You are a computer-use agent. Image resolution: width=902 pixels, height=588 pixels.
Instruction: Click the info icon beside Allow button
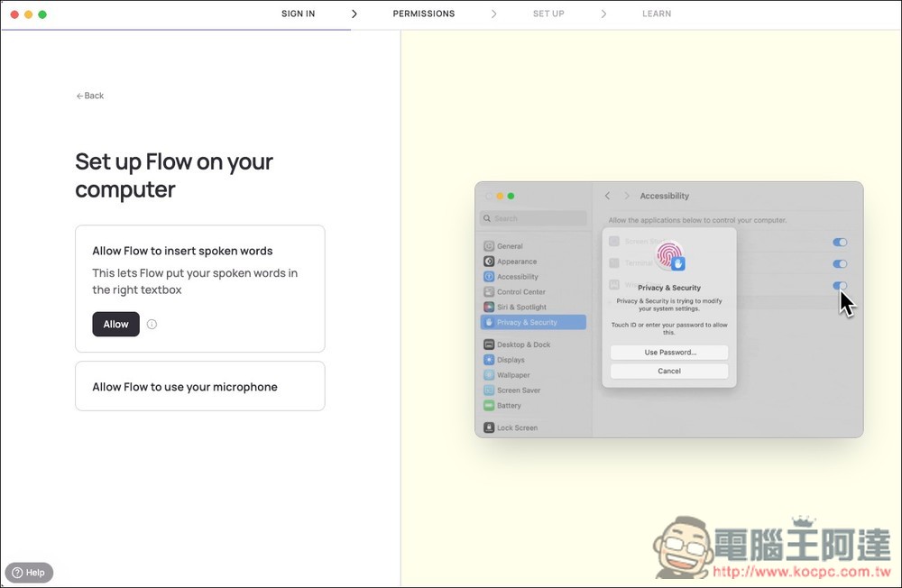point(152,325)
